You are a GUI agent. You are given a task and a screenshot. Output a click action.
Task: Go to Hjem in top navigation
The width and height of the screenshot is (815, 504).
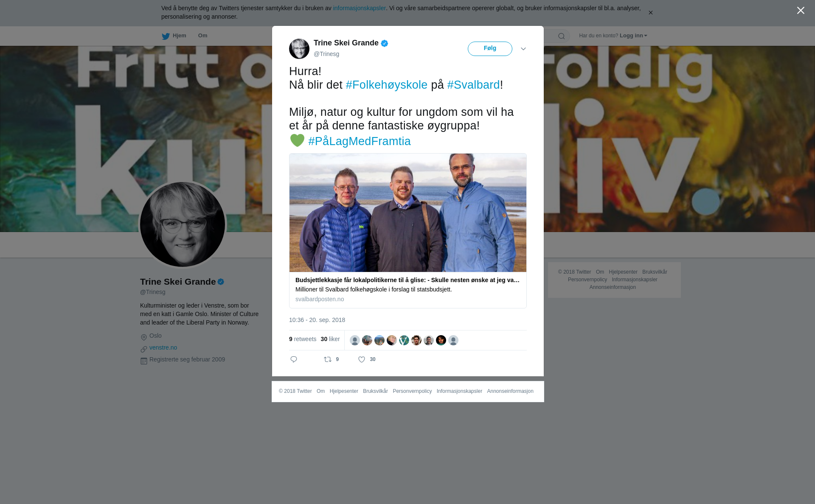coord(180,36)
